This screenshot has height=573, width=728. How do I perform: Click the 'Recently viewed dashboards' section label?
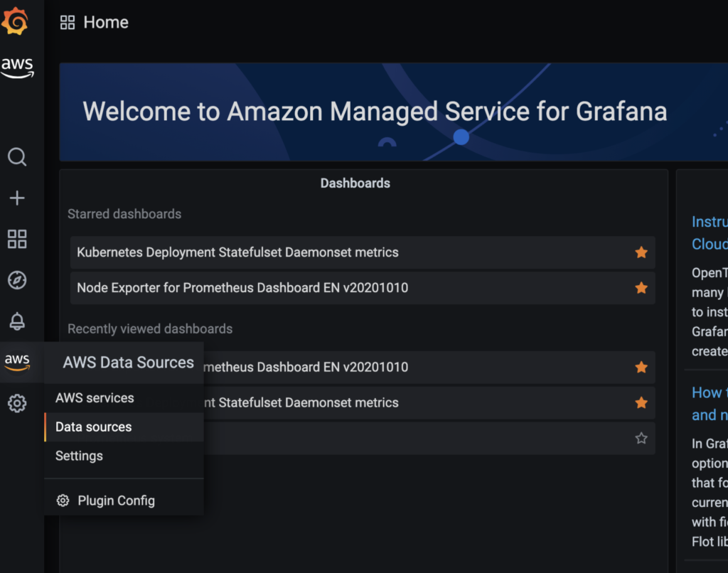(x=150, y=328)
